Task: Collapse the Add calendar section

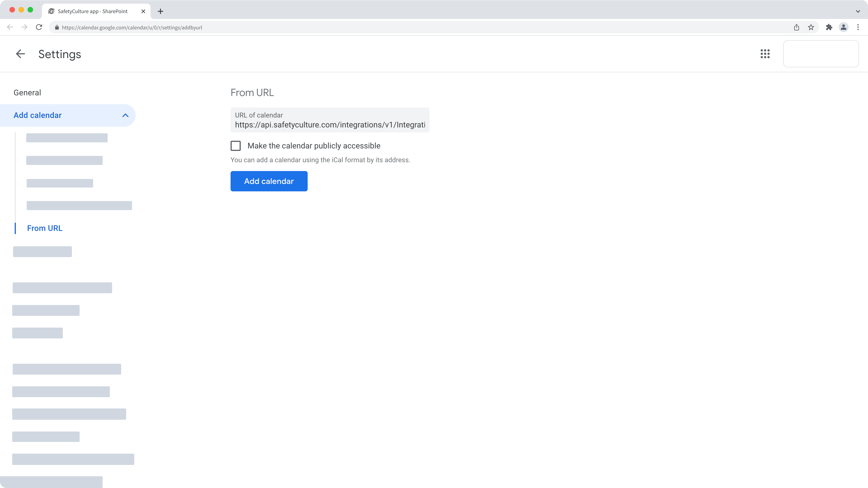Action: click(x=125, y=115)
